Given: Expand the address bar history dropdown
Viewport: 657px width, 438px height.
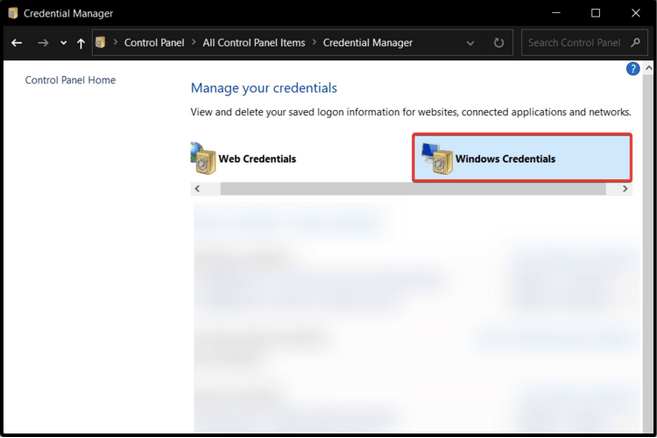Looking at the screenshot, I should point(470,43).
